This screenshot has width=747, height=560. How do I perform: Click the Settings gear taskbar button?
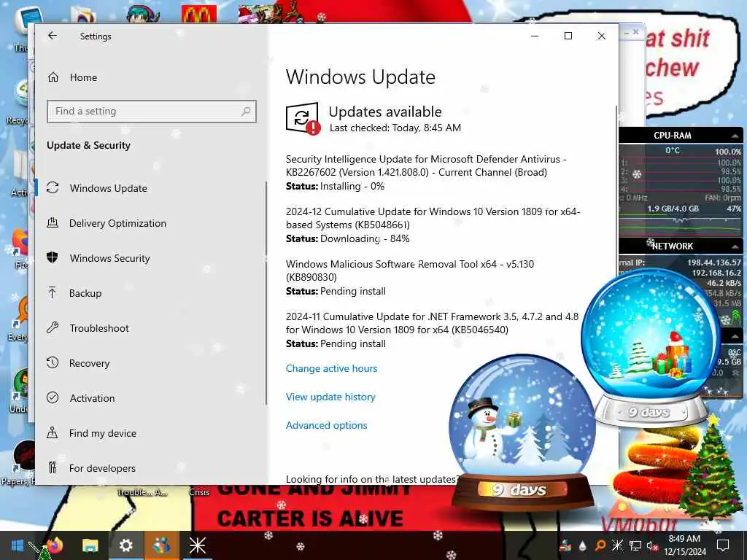pyautogui.click(x=125, y=545)
